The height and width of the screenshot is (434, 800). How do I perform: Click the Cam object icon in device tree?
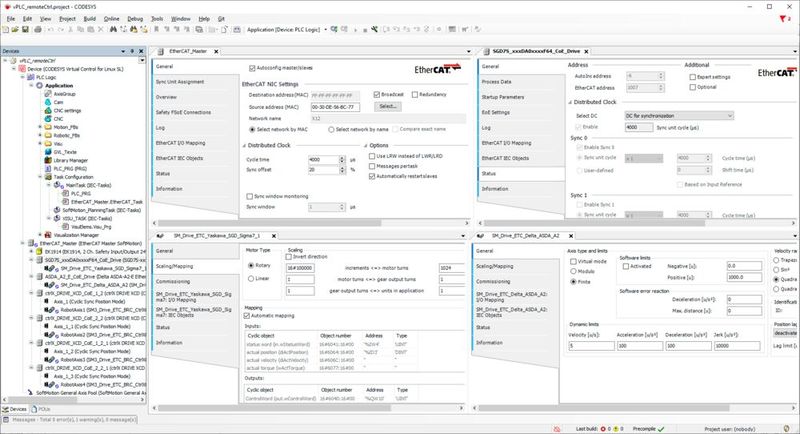(48, 102)
